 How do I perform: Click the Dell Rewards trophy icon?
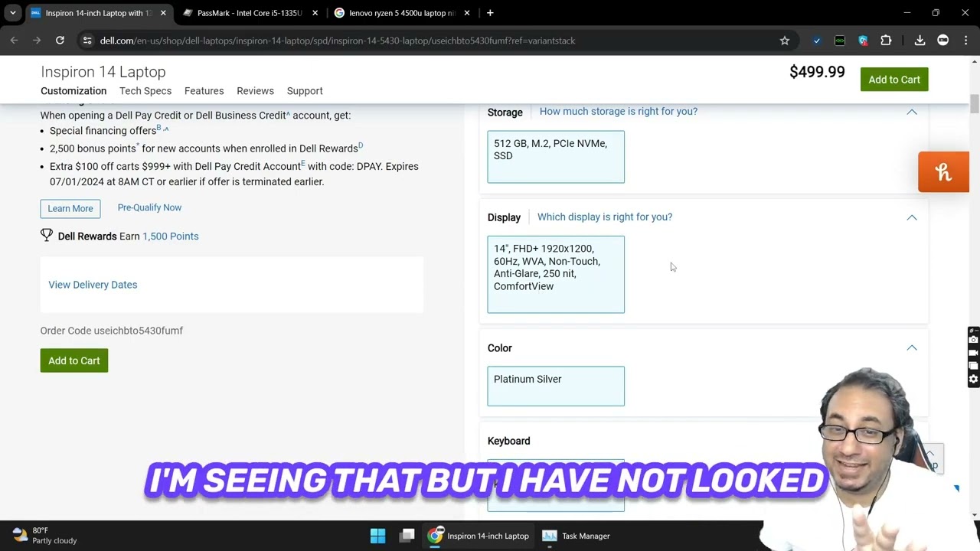click(47, 236)
